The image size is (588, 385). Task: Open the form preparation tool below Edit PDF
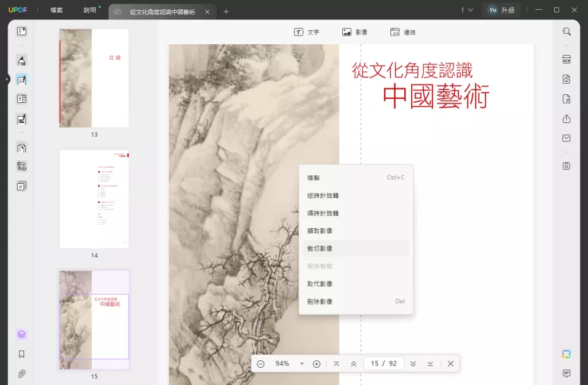tap(22, 99)
